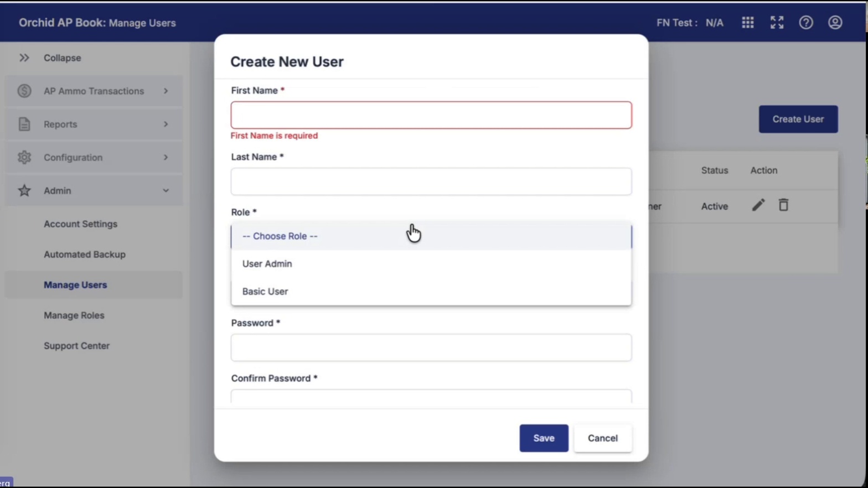Screen dimensions: 868x488
Task: Open Support Center in sidebar
Action: coord(77,346)
